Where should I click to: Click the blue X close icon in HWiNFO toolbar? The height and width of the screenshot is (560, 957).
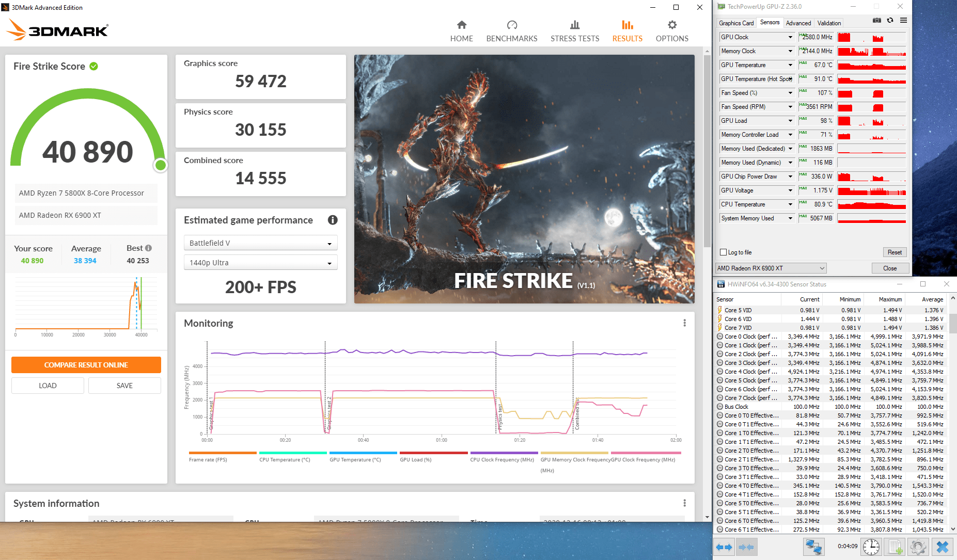(943, 547)
